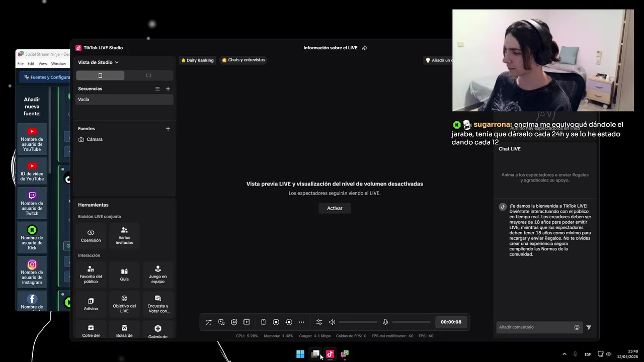644x362 pixels.
Task: Open the Objetivo del LIVE tool
Action: (124, 304)
